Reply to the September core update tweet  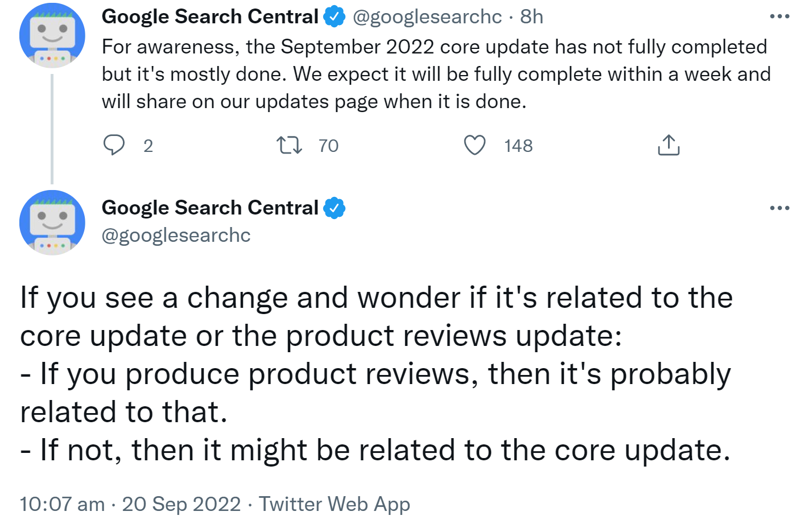coord(115,145)
